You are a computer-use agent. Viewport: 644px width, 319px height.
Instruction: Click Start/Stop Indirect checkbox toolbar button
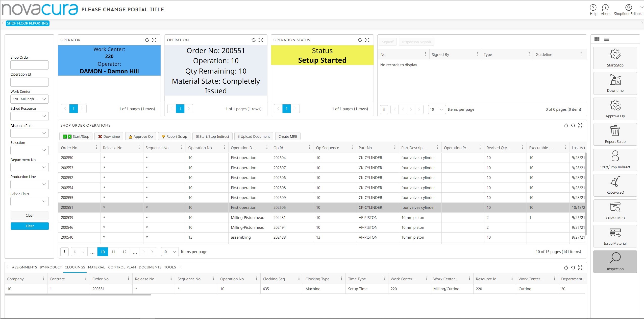[x=212, y=136]
